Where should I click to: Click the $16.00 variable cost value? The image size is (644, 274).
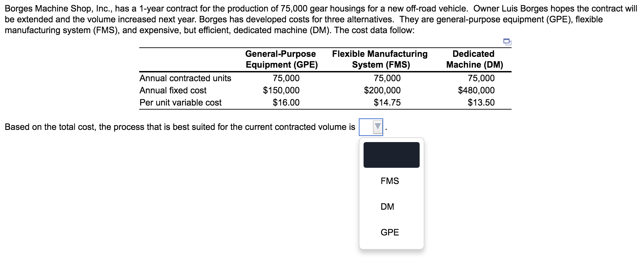click(x=286, y=102)
